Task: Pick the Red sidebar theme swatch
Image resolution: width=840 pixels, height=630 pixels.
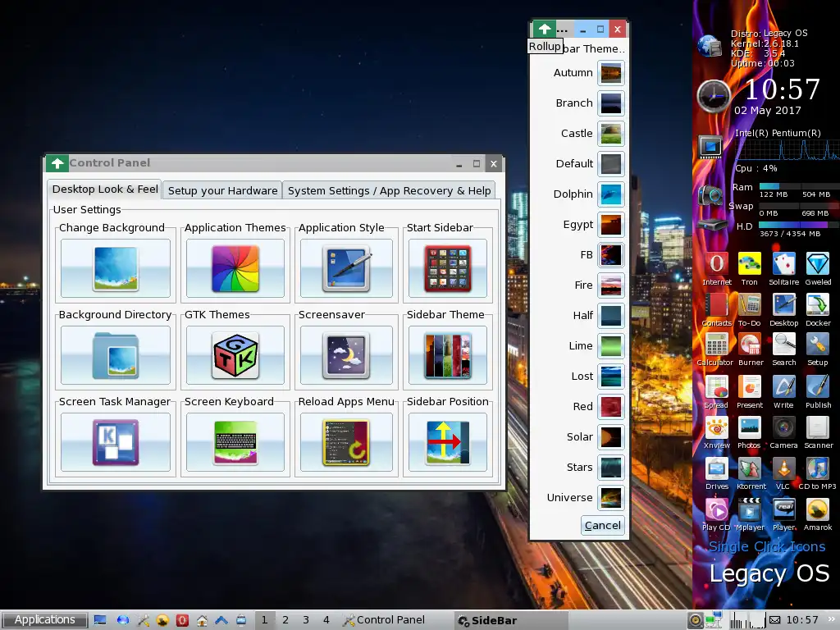Action: click(610, 407)
